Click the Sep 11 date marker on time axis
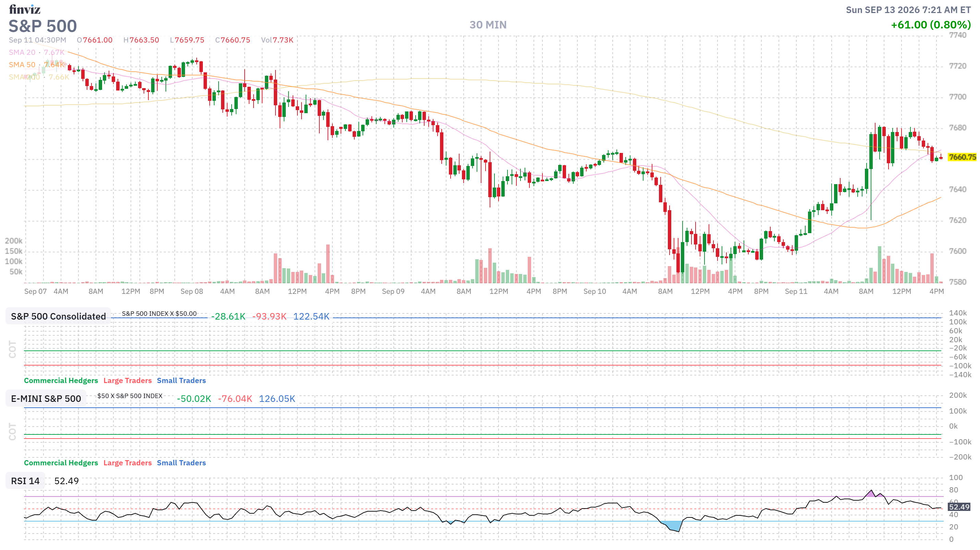The height and width of the screenshot is (550, 980). 796,291
